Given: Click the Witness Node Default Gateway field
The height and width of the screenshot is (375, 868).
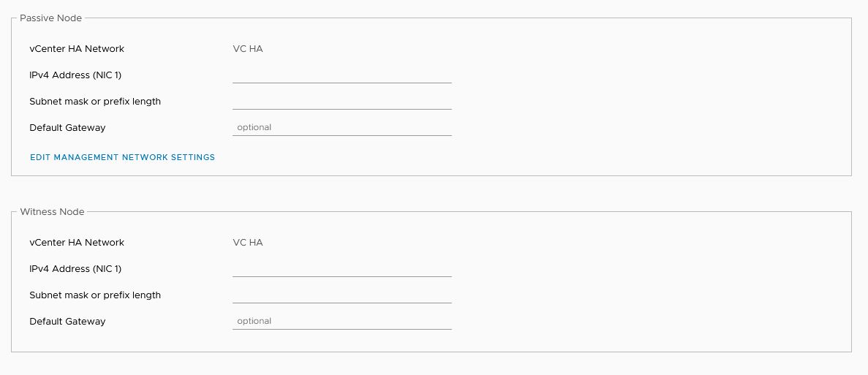Looking at the screenshot, I should (342, 322).
